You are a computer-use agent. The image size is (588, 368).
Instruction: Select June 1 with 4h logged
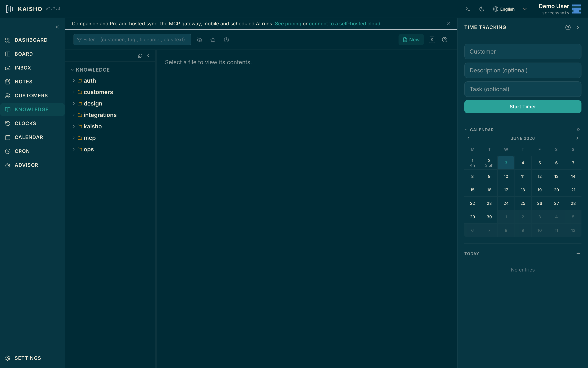pyautogui.click(x=472, y=163)
